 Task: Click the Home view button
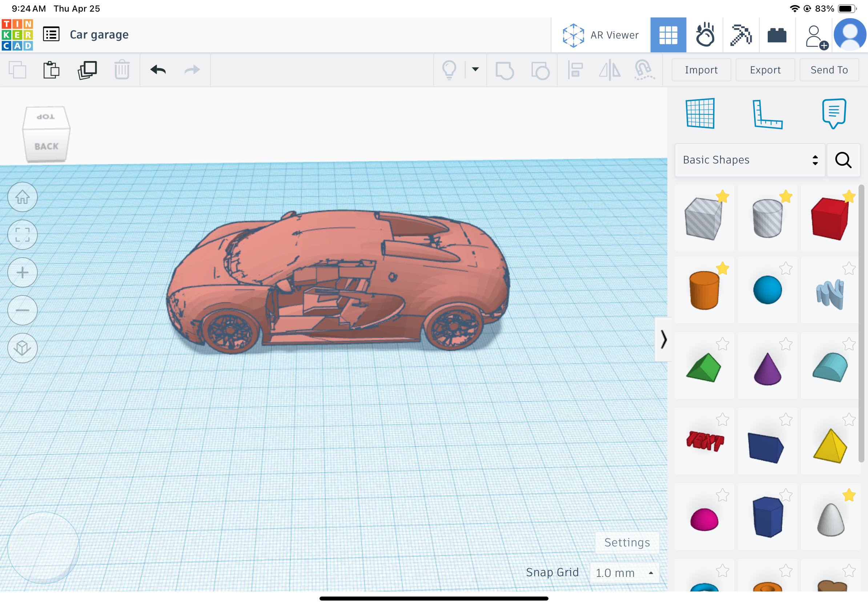pos(22,197)
